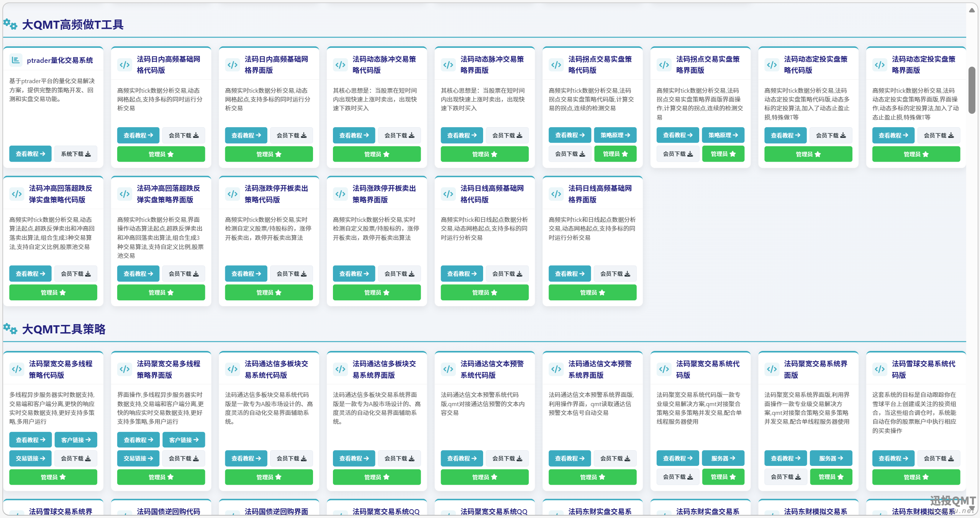The height and width of the screenshot is (518, 980).
Task: Click code icon on 法码冲高回落超跌反弹实盘策略代码版 card
Action: [16, 194]
